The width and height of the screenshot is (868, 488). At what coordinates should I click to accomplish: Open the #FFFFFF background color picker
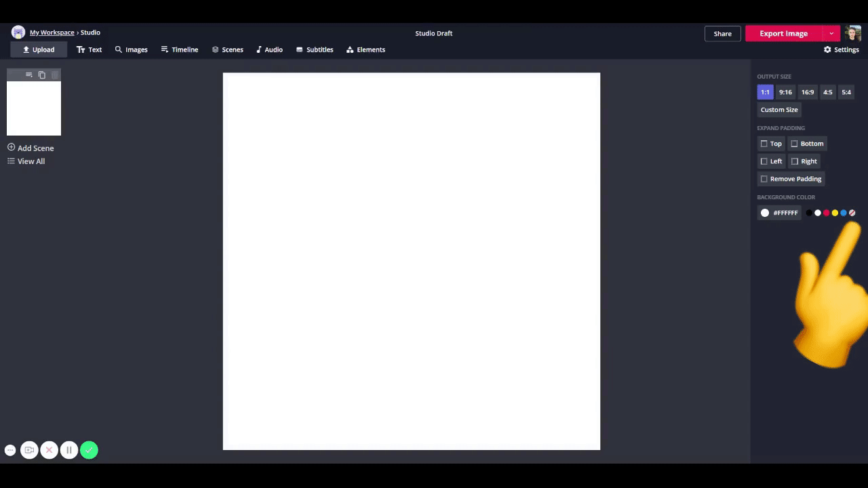click(779, 213)
